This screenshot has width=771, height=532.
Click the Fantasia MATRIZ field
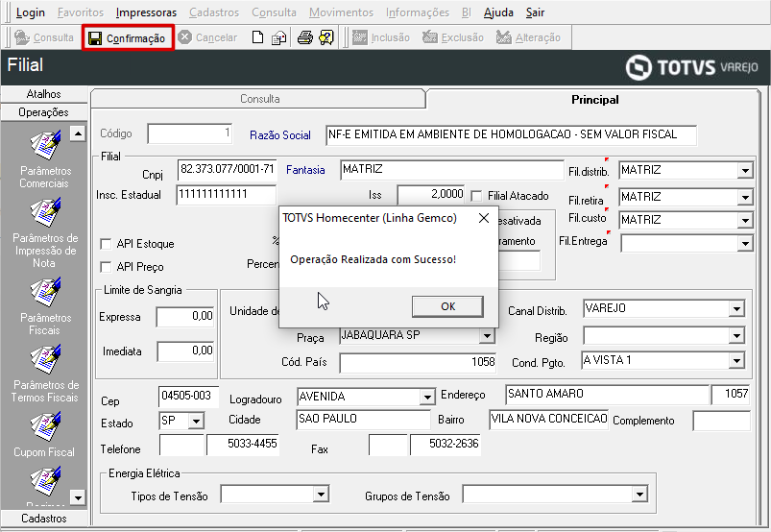(x=452, y=170)
